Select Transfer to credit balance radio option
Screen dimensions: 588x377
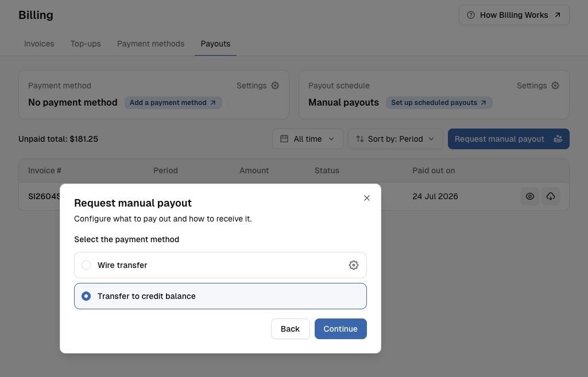point(86,296)
